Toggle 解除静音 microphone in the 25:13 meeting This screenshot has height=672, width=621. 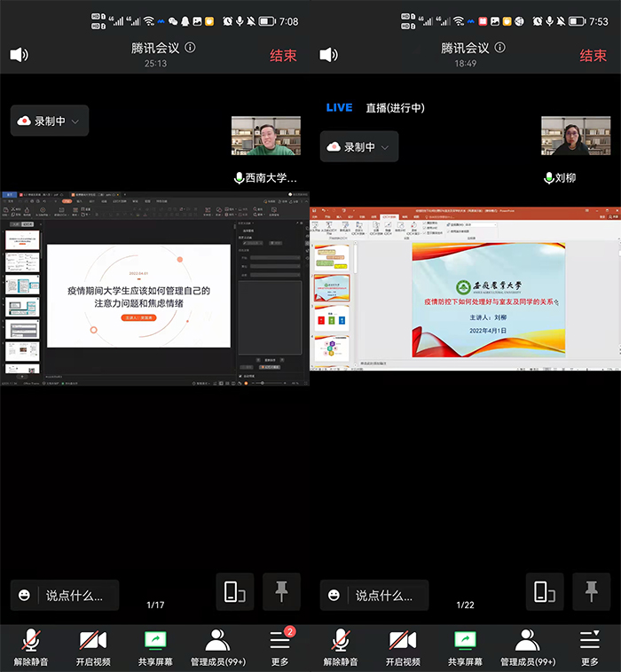31,647
